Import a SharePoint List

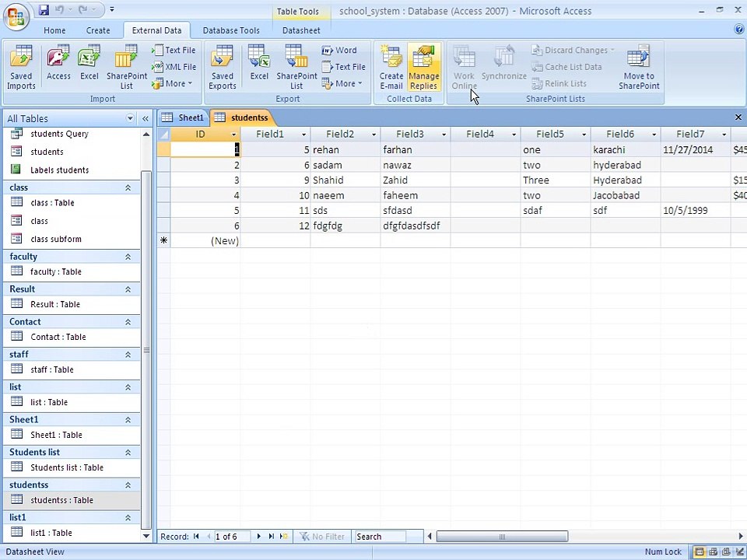[127, 68]
